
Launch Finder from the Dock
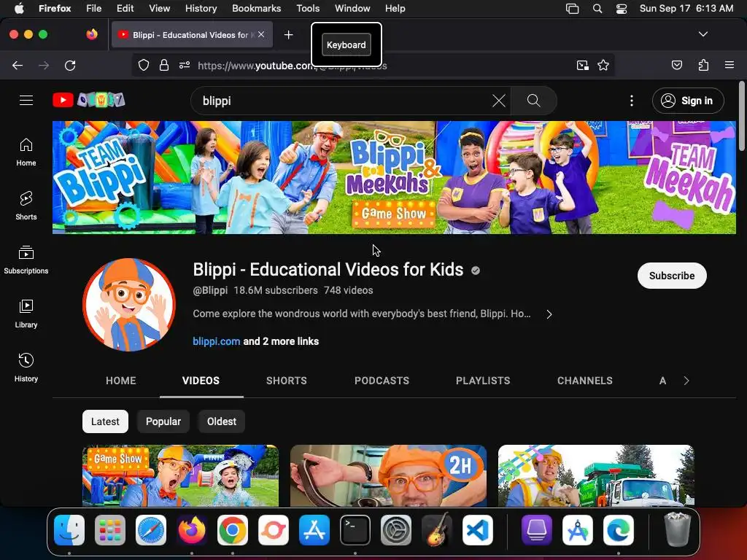pos(69,530)
